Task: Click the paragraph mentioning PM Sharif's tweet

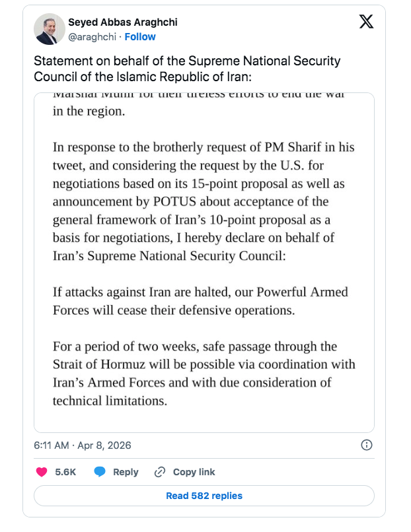Action: [x=204, y=201]
